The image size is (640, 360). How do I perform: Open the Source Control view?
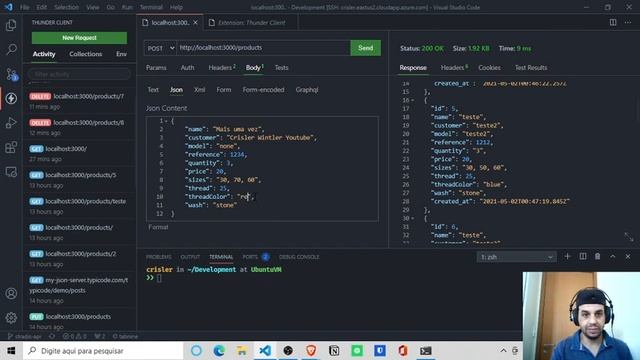coord(11,74)
